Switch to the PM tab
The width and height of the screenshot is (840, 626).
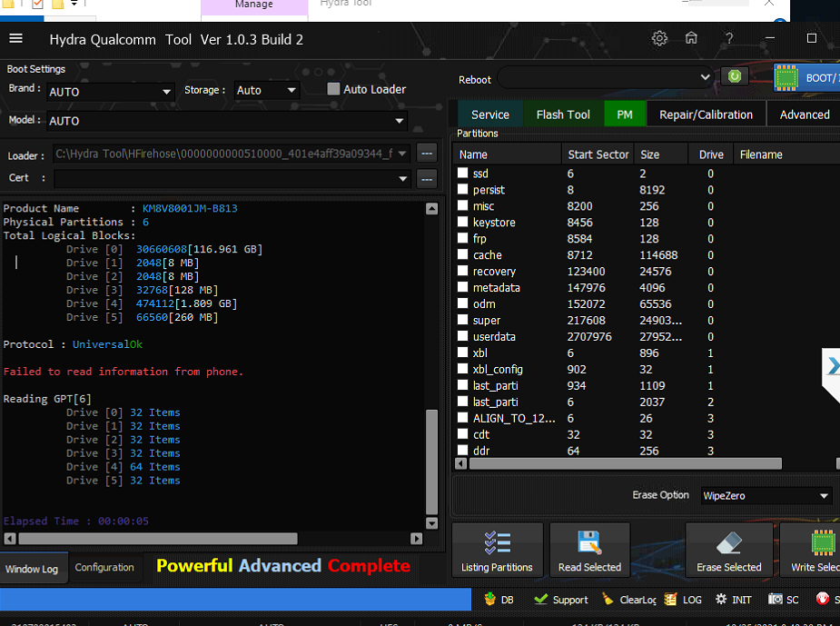[x=625, y=114]
